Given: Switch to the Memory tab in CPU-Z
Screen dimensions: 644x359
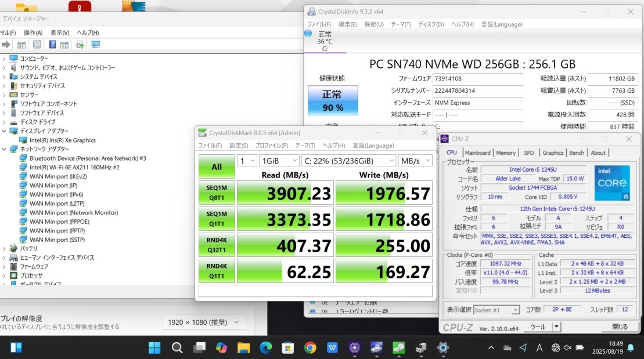Looking at the screenshot, I should [x=505, y=153].
